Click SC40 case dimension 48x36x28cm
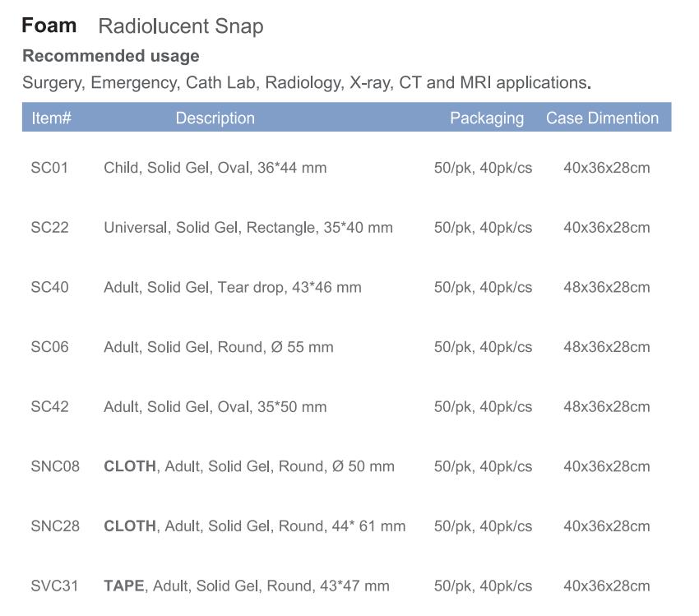 point(607,288)
